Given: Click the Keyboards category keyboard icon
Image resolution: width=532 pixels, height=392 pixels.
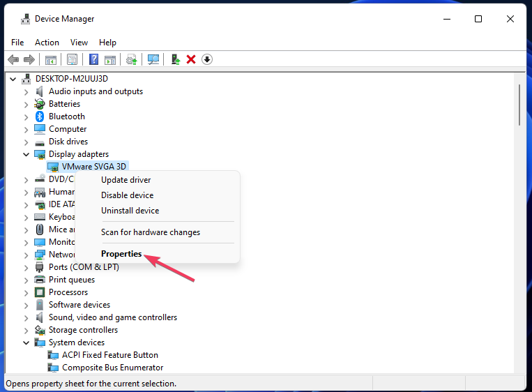Looking at the screenshot, I should [x=40, y=217].
